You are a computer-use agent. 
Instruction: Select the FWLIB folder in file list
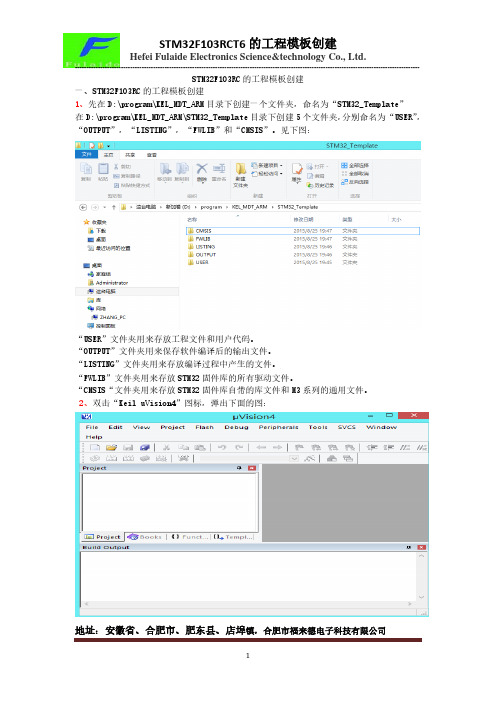[x=203, y=239]
